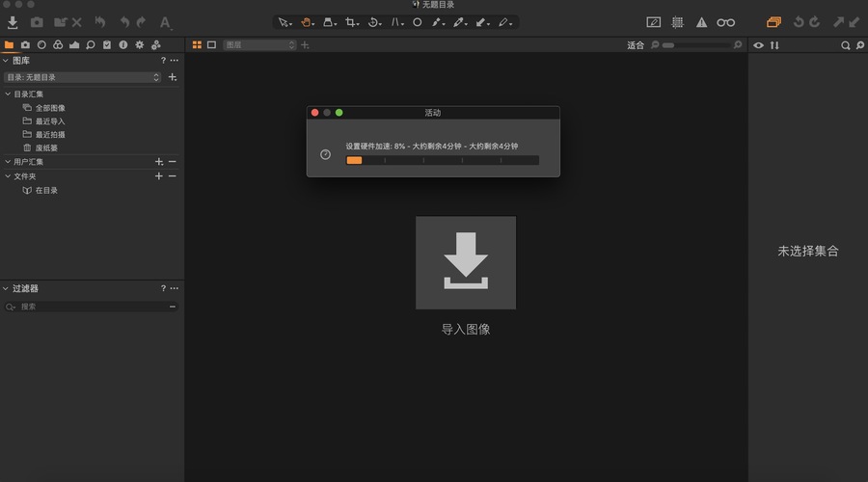Image resolution: width=868 pixels, height=482 pixels.
Task: Select the annotation pencil tool
Action: pos(504,23)
